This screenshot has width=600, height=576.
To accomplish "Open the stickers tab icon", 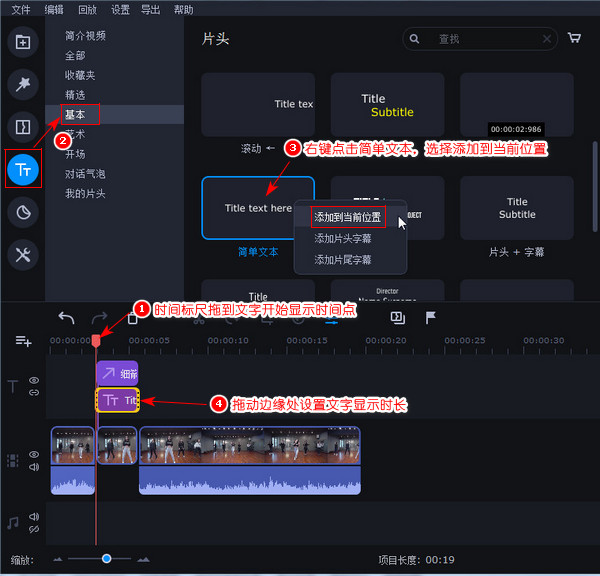I will click(23, 212).
